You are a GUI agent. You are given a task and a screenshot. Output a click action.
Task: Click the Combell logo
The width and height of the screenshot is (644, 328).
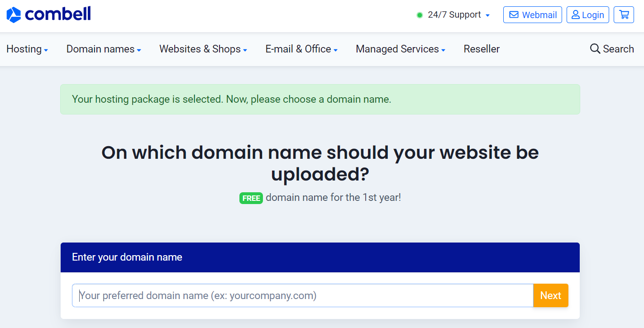48,14
